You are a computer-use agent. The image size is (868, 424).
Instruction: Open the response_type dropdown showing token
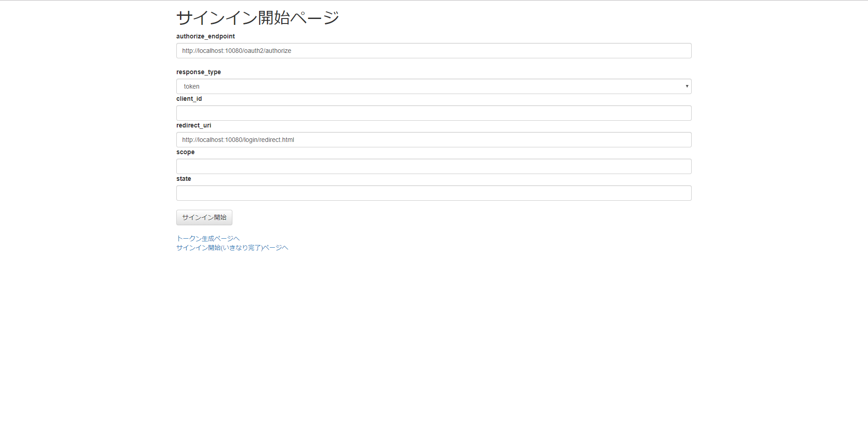(x=434, y=86)
